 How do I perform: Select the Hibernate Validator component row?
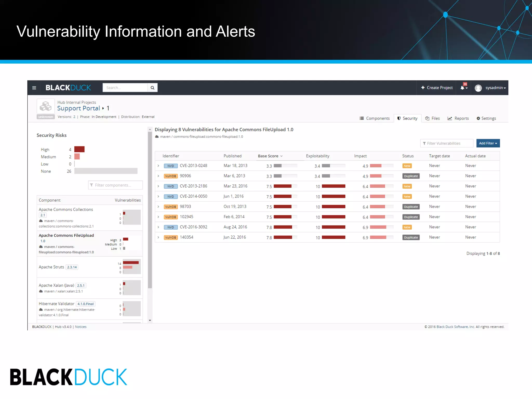pyautogui.click(x=90, y=309)
